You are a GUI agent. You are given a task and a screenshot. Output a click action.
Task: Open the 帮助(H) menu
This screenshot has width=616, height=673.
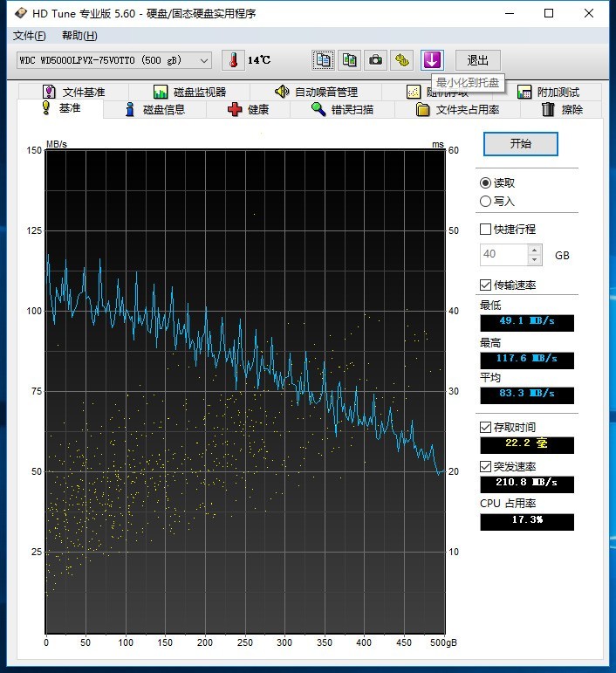pos(79,36)
